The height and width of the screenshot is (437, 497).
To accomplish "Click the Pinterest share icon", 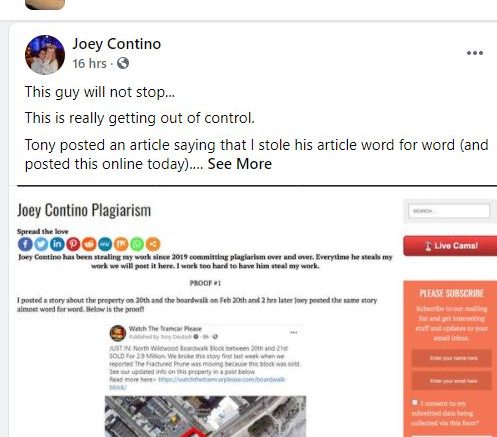I will pos(73,244).
